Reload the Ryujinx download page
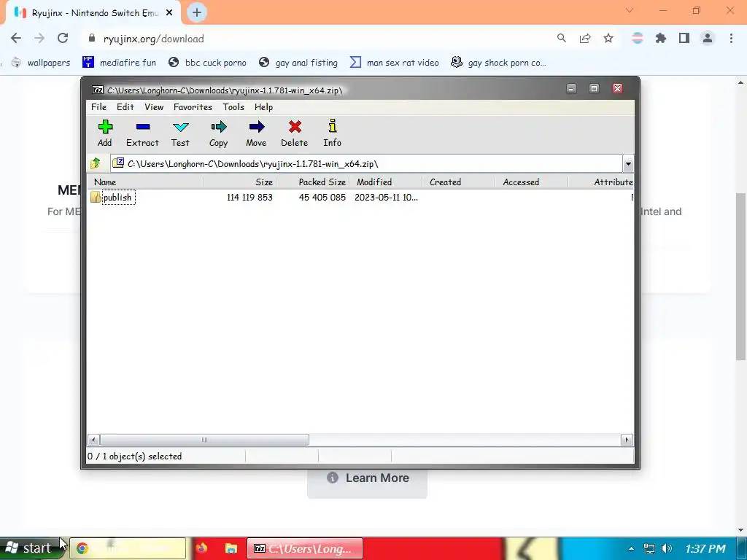This screenshot has width=747, height=560. (63, 38)
